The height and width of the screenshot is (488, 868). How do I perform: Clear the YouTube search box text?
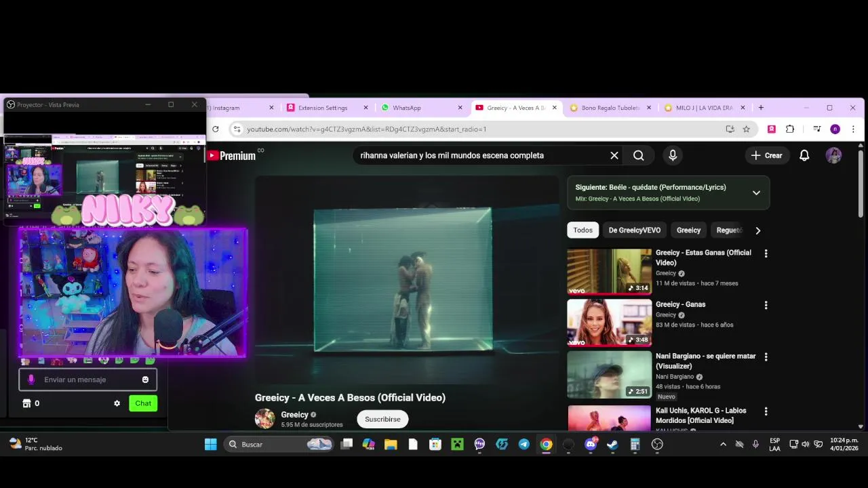pos(614,155)
